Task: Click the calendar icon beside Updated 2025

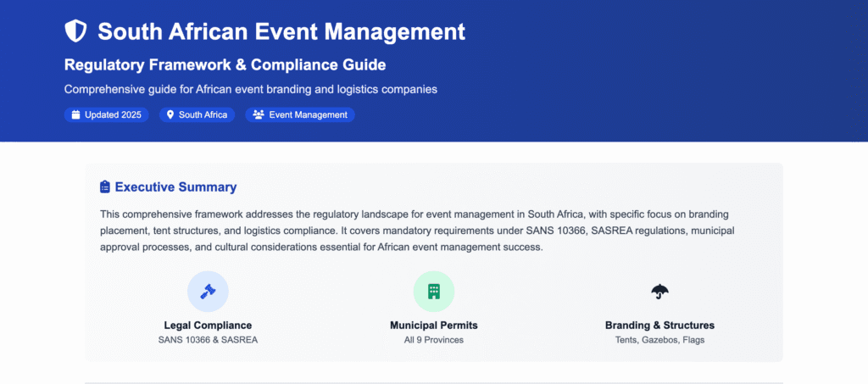Action: [75, 114]
